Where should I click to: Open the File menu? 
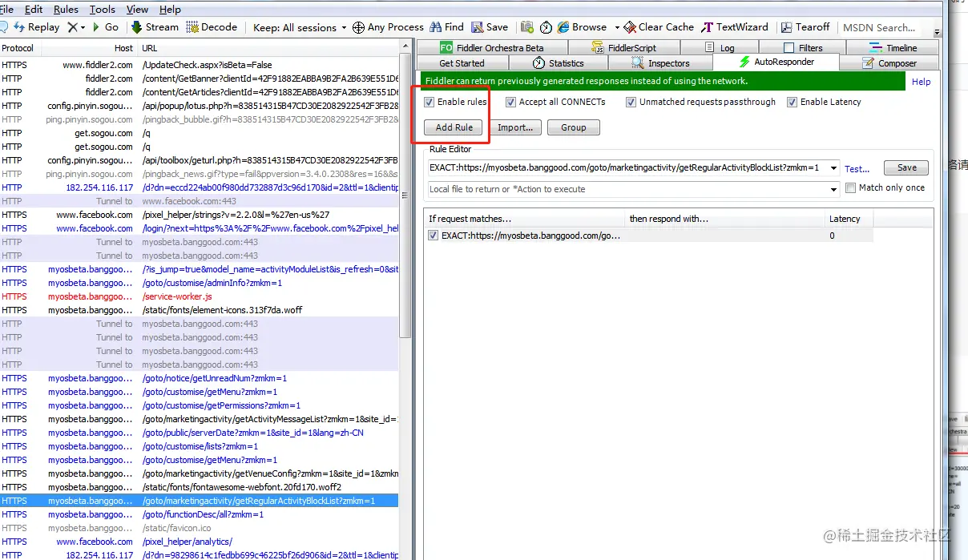[x=6, y=10]
